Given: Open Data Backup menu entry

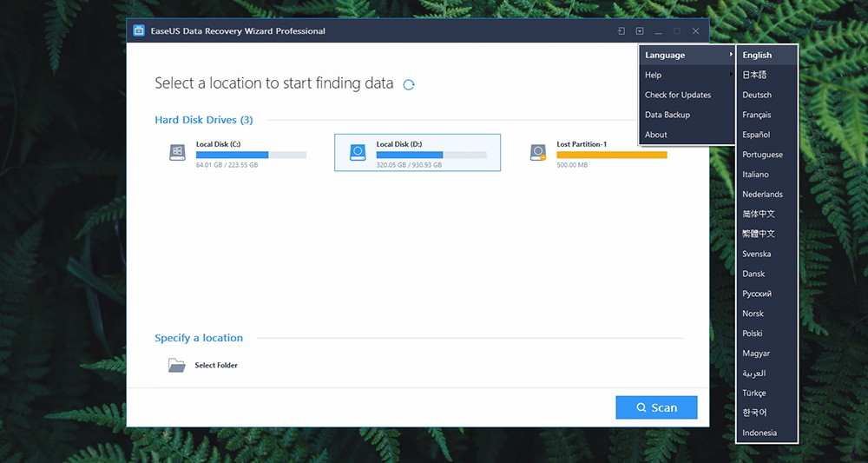Looking at the screenshot, I should 687,115.
